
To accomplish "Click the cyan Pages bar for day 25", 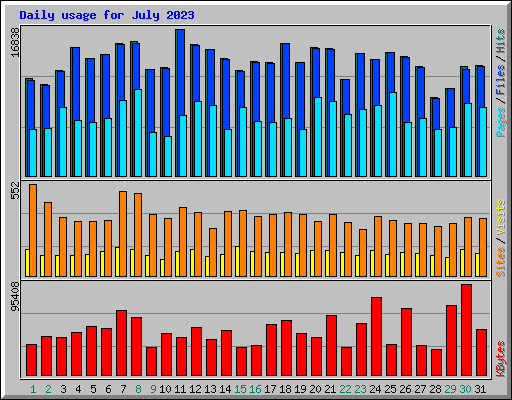I will coord(393,134).
